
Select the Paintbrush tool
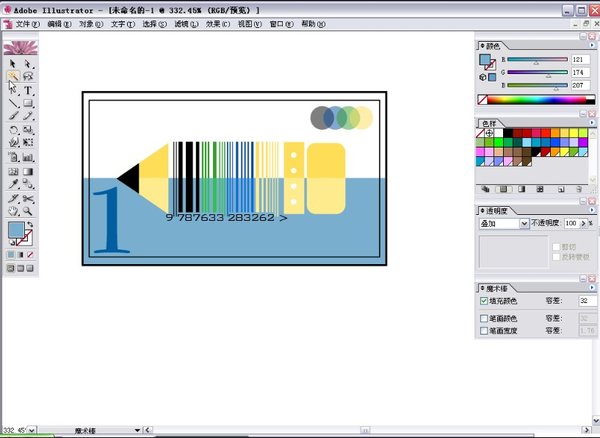point(13,116)
